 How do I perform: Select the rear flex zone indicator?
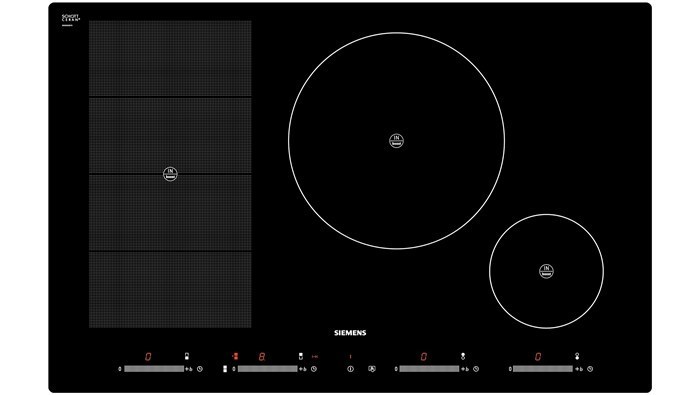pos(301,356)
